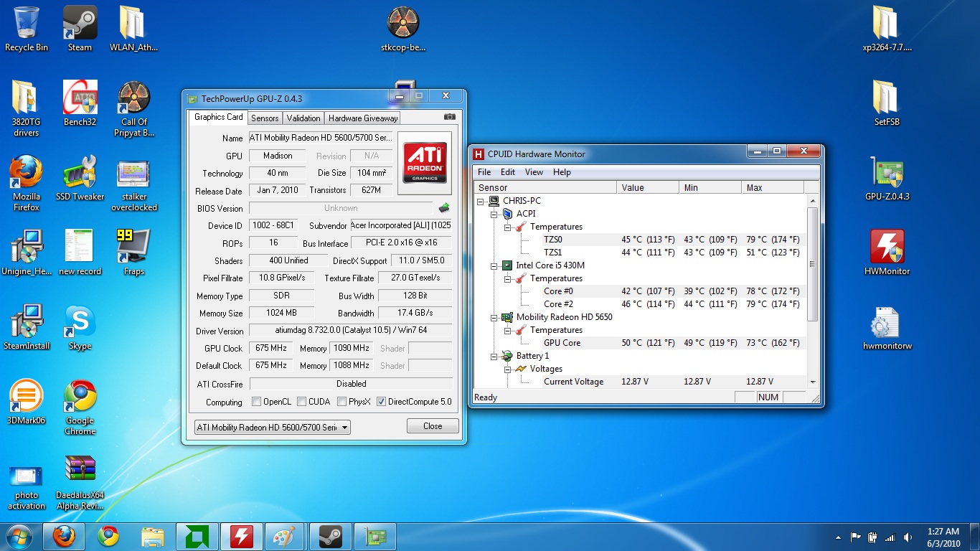Collapse the Battery 1 tree node

(x=494, y=356)
